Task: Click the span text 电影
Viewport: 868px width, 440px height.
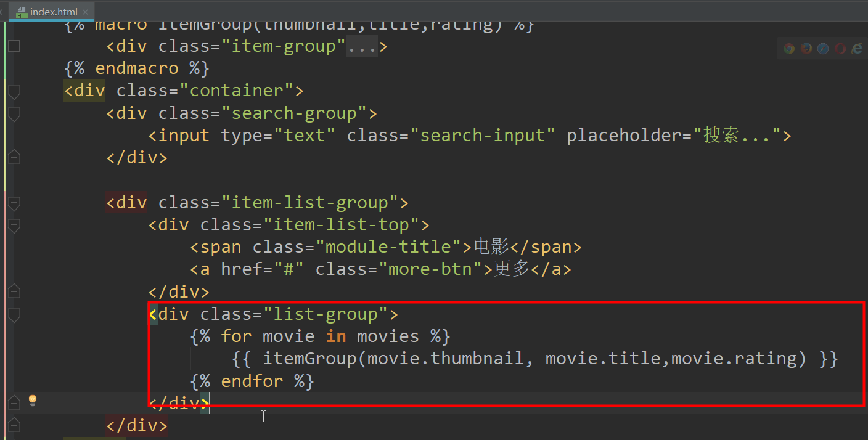Action: 491,247
